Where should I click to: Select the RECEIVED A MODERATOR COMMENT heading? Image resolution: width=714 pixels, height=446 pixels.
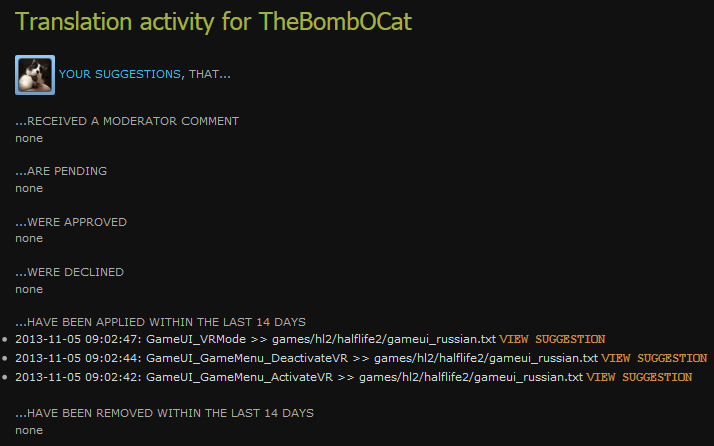(x=127, y=121)
